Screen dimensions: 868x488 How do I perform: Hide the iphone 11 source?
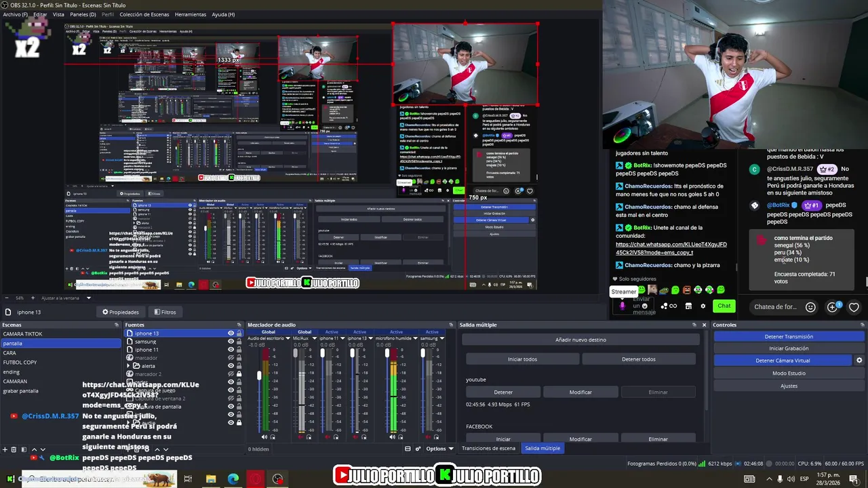pyautogui.click(x=231, y=350)
